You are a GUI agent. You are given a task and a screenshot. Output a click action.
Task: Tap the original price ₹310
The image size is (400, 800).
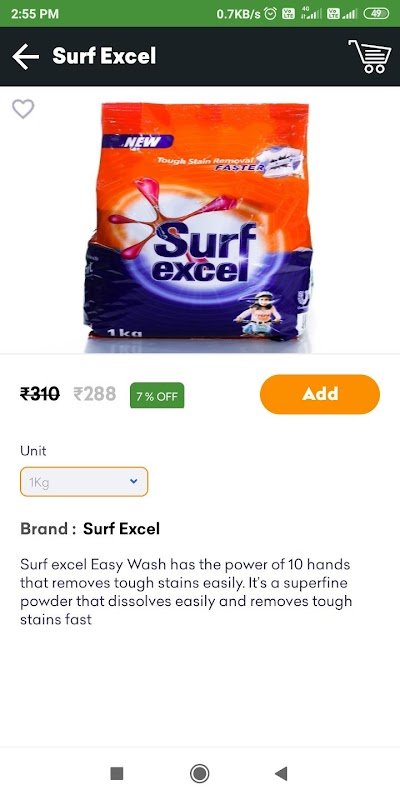[x=40, y=394]
